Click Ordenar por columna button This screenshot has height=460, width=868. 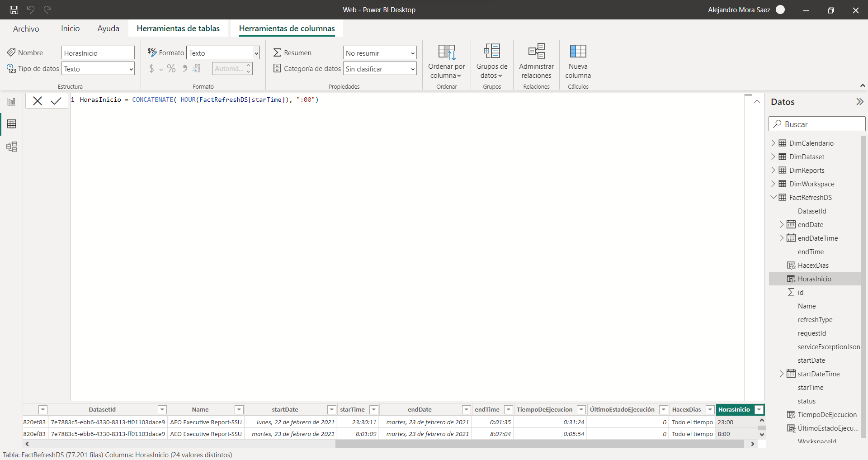(446, 61)
